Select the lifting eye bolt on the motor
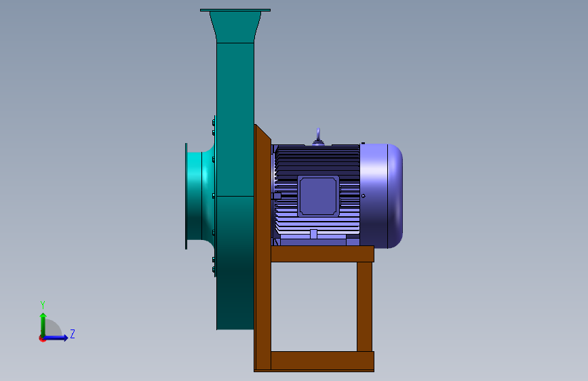Image resolution: width=588 pixels, height=381 pixels. [x=318, y=136]
